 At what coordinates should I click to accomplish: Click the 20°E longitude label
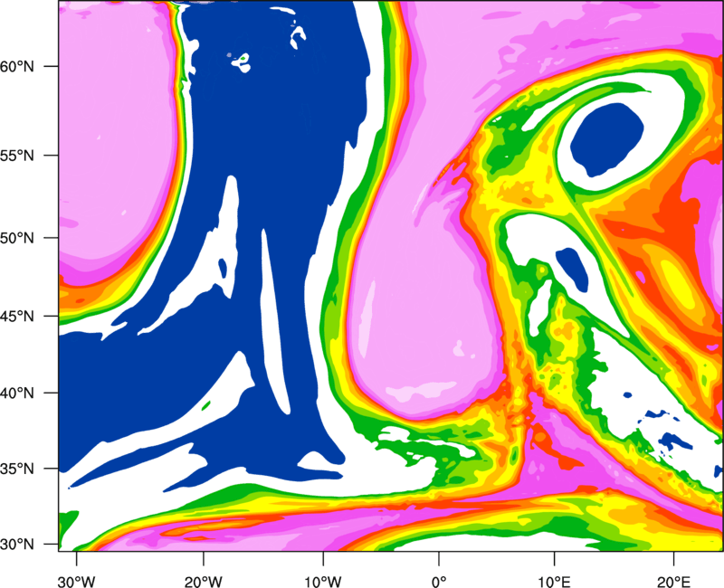click(x=673, y=582)
